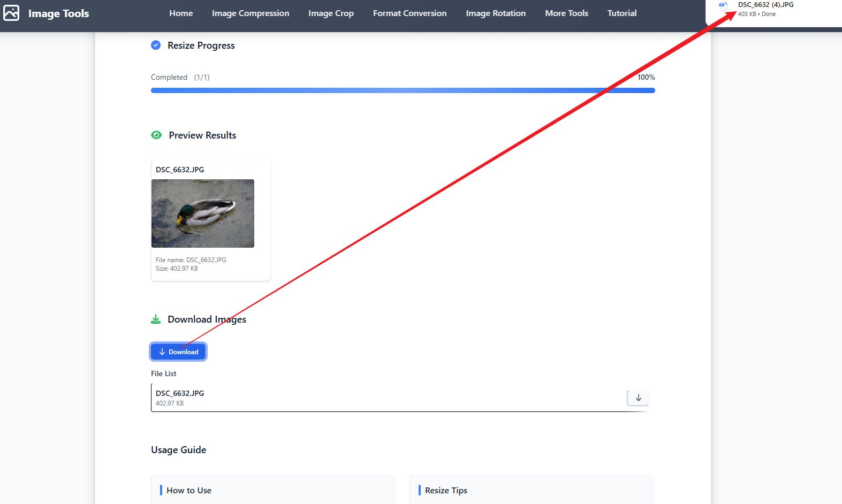842x504 pixels.
Task: Open the Home menu item
Action: 181,13
